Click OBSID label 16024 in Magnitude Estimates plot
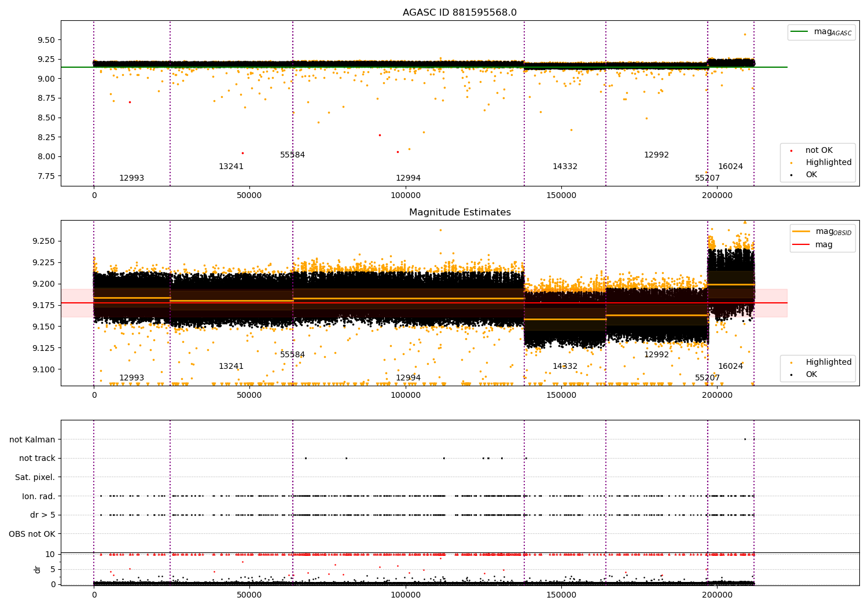 click(730, 367)
